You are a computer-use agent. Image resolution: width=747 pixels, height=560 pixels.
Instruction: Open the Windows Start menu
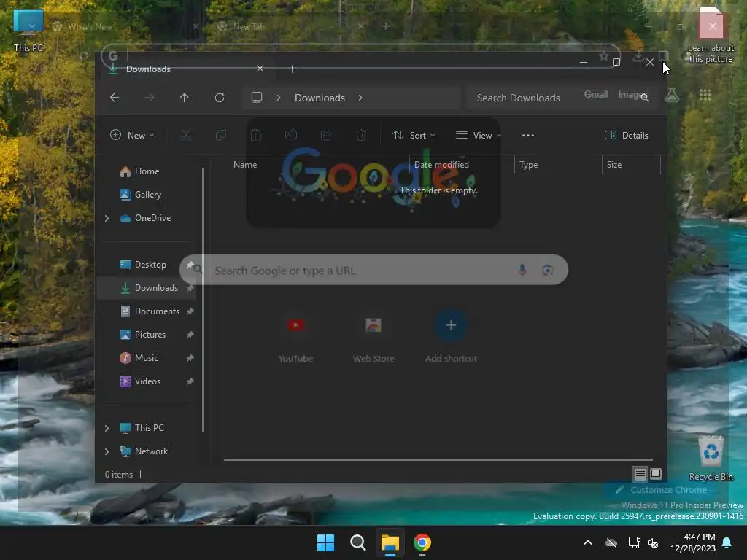[326, 542]
